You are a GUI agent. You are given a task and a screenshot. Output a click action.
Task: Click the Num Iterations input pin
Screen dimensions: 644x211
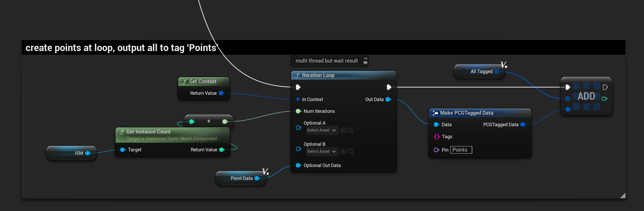298,111
